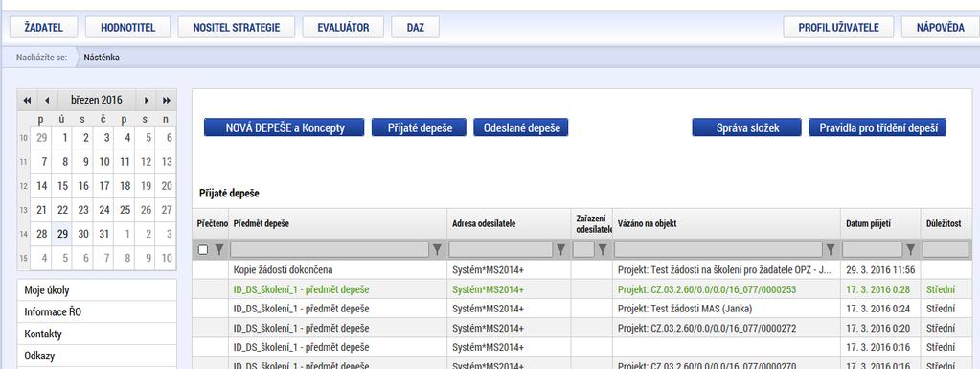This screenshot has width=980, height=369.
Task: Open message Kopie žádosti dokončena
Action: point(284,270)
